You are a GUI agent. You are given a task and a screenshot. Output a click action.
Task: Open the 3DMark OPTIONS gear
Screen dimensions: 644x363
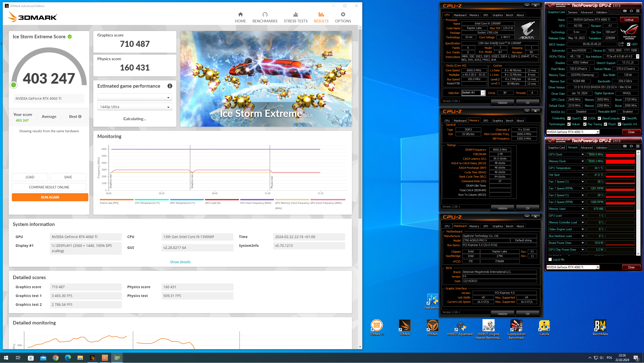(x=343, y=17)
